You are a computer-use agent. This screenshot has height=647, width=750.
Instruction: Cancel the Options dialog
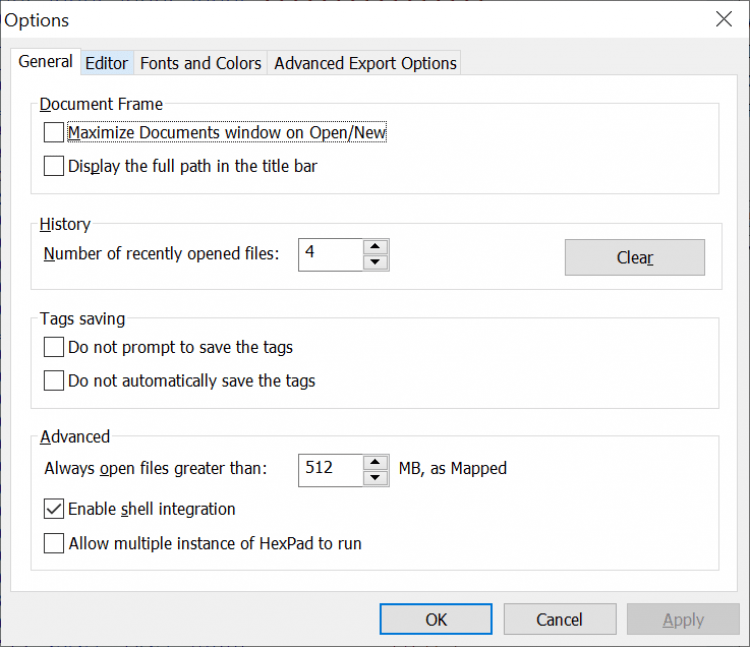pyautogui.click(x=559, y=619)
